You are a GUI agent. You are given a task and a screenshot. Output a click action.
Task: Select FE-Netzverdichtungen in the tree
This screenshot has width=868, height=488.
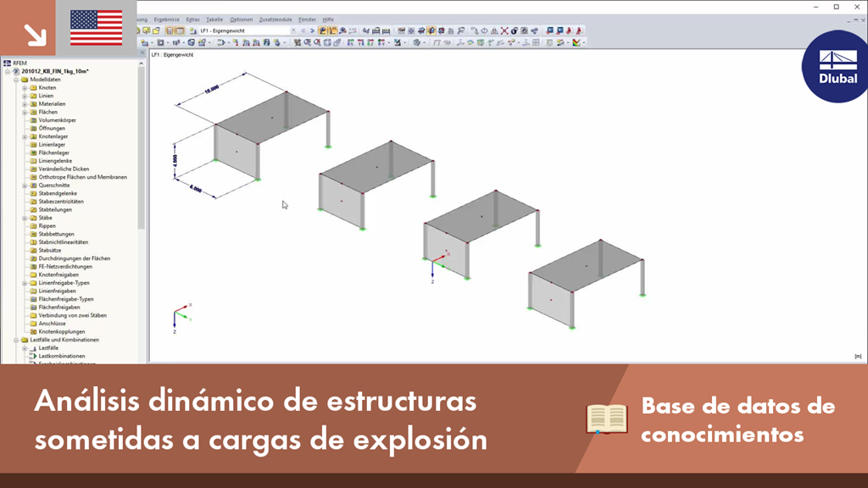click(65, 267)
